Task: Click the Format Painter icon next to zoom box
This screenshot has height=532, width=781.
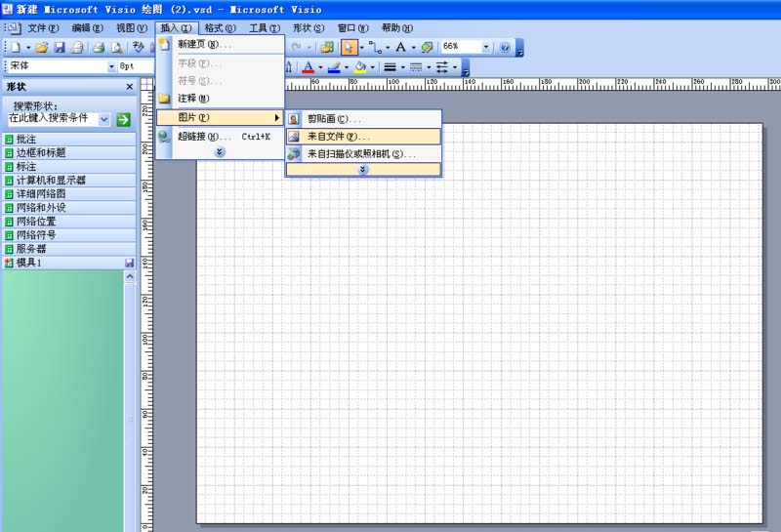Action: (x=427, y=47)
